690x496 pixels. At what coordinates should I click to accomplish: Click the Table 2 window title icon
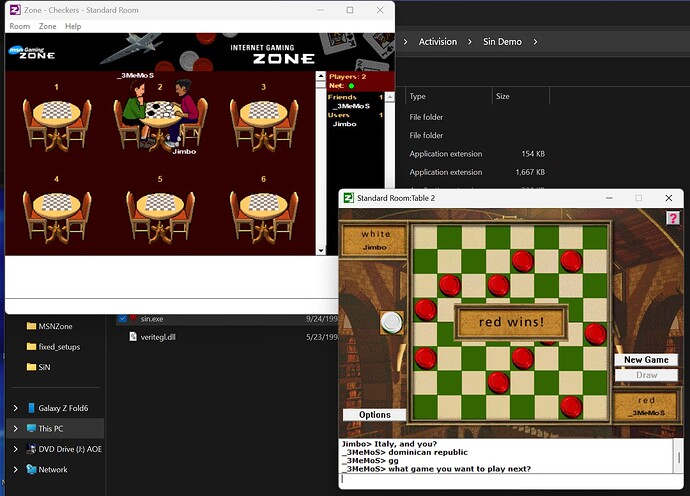(349, 198)
